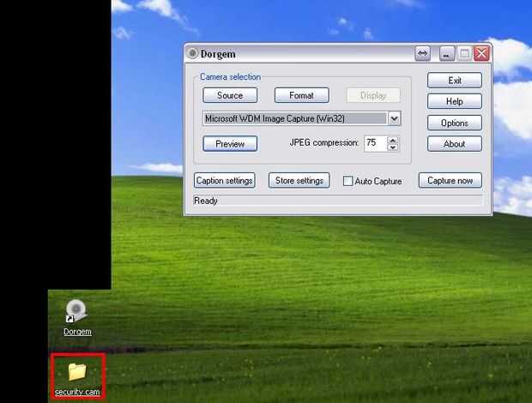The image size is (532, 403).
Task: Show the About dialog
Action: pos(454,144)
